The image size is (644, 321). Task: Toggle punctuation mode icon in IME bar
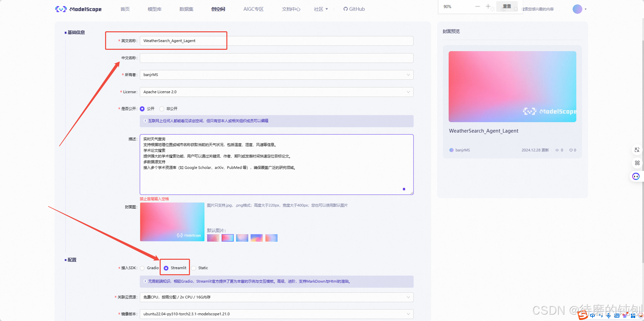pyautogui.click(x=600, y=316)
